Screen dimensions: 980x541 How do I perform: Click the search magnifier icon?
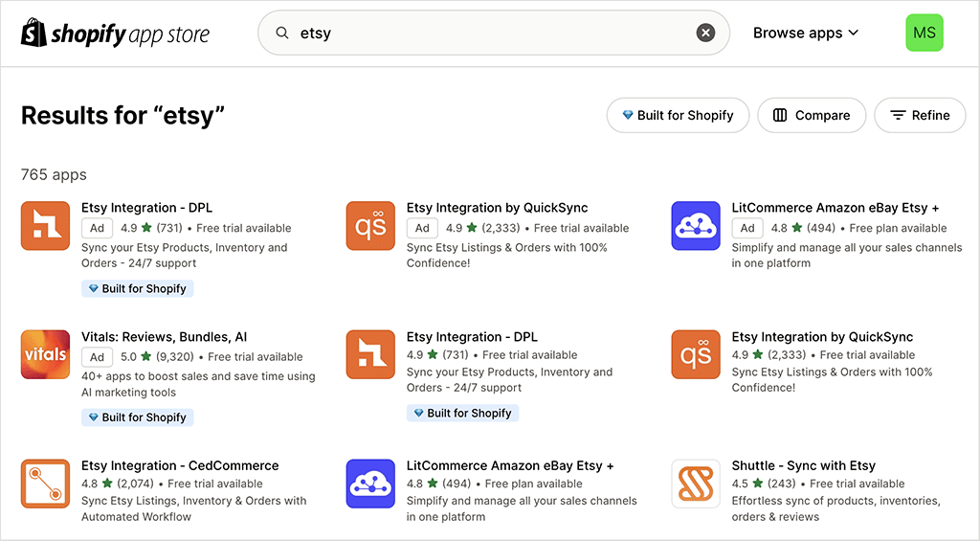(x=282, y=33)
